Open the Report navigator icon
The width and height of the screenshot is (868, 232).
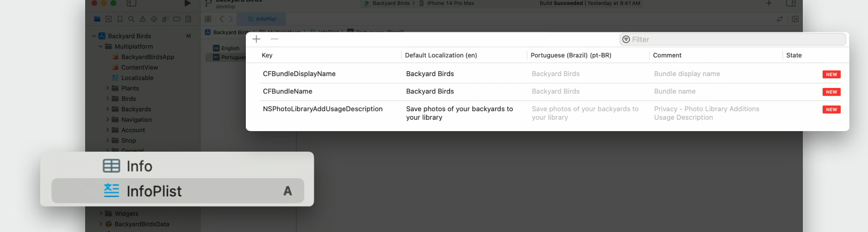click(188, 19)
